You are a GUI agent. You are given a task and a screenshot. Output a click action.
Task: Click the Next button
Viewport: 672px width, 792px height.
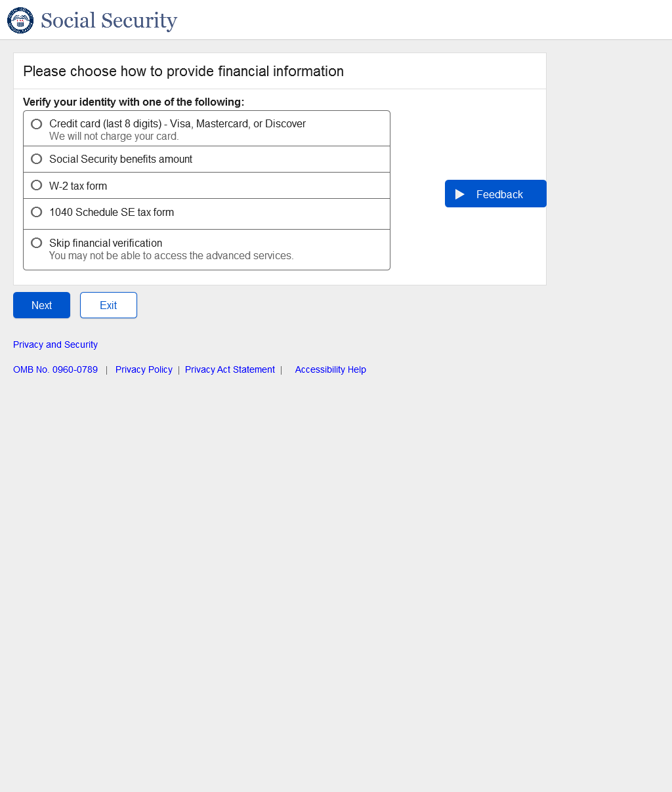(x=41, y=305)
